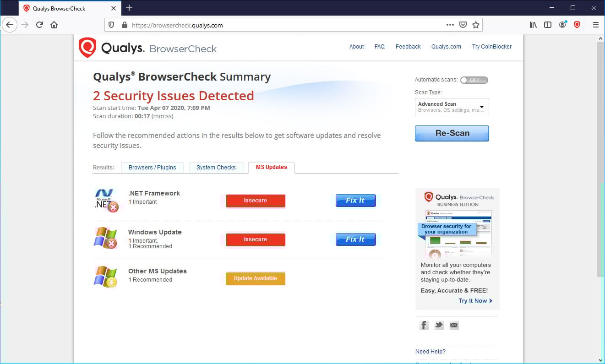Open the page actions ellipsis menu

(450, 24)
